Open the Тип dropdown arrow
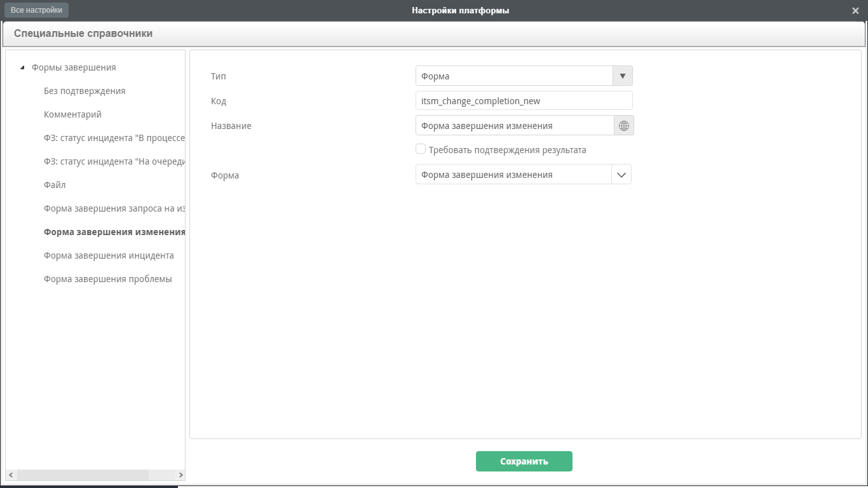868x488 pixels. tap(623, 76)
